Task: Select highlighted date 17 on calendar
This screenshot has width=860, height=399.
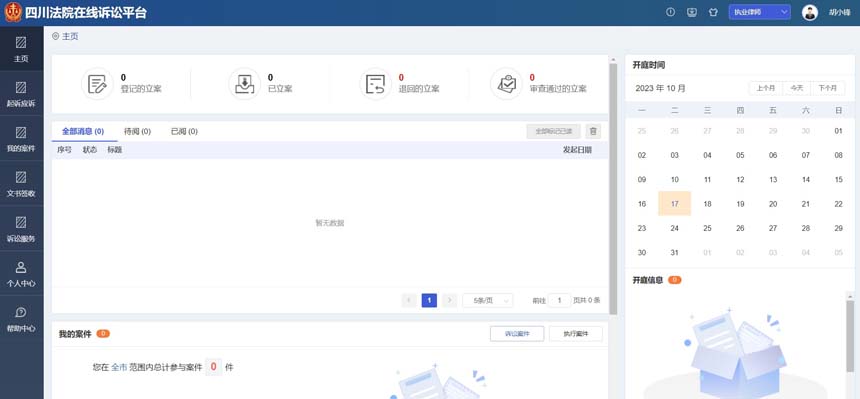Action: click(675, 204)
